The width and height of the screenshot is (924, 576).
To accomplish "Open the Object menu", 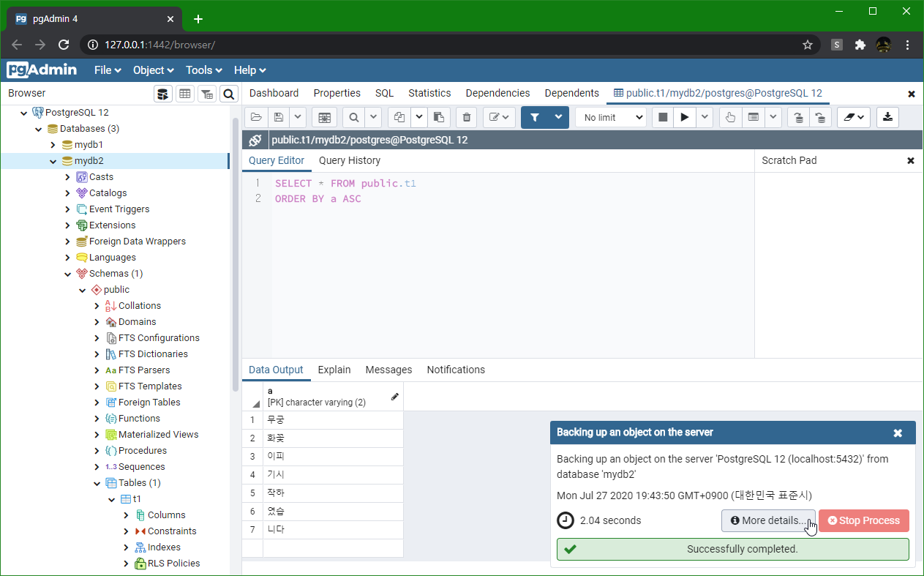I will click(x=154, y=70).
